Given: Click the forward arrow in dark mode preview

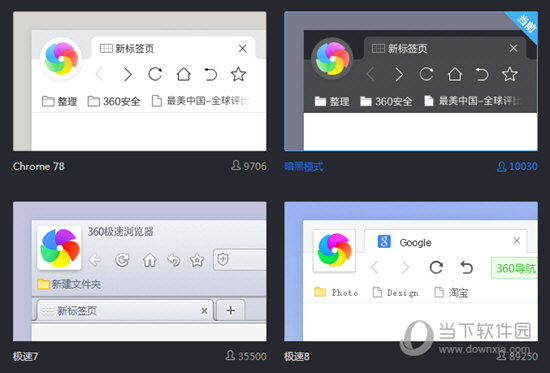Looking at the screenshot, I should pos(399,74).
